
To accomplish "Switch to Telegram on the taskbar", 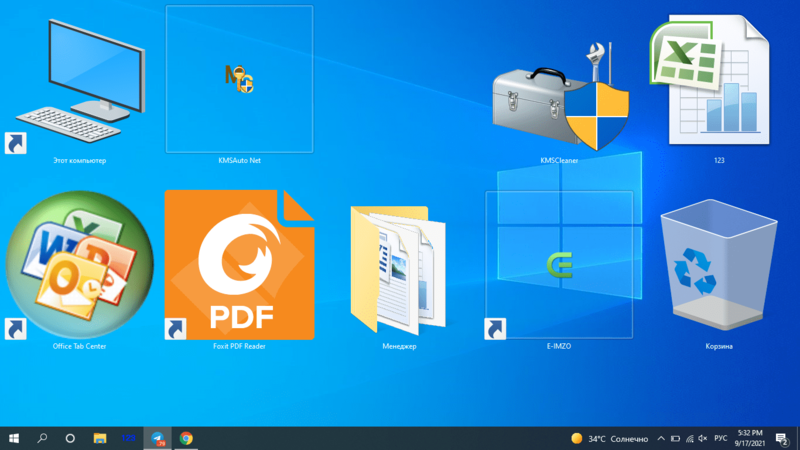I will 158,438.
